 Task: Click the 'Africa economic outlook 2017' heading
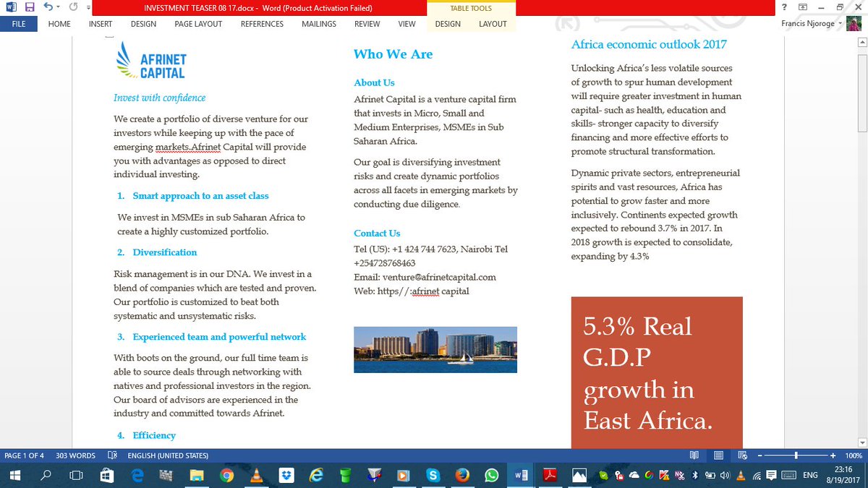[x=649, y=44]
